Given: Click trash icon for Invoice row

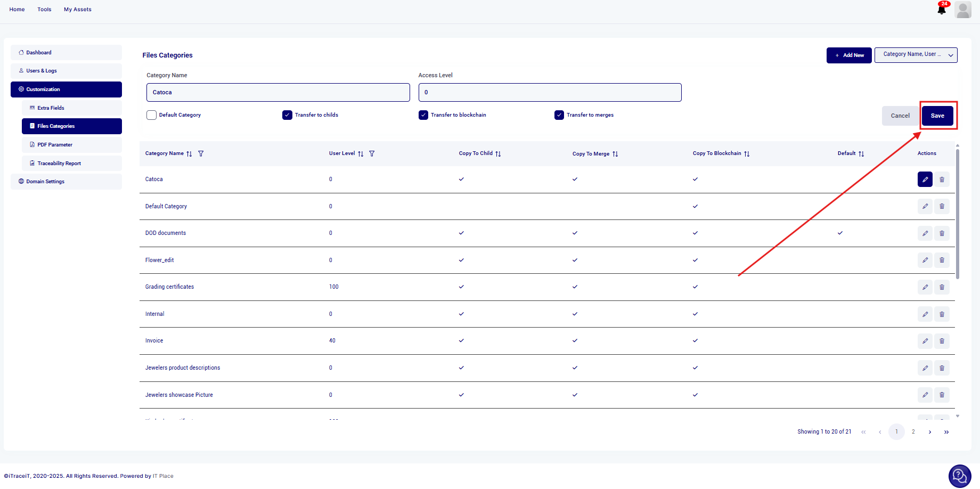Looking at the screenshot, I should tap(942, 341).
